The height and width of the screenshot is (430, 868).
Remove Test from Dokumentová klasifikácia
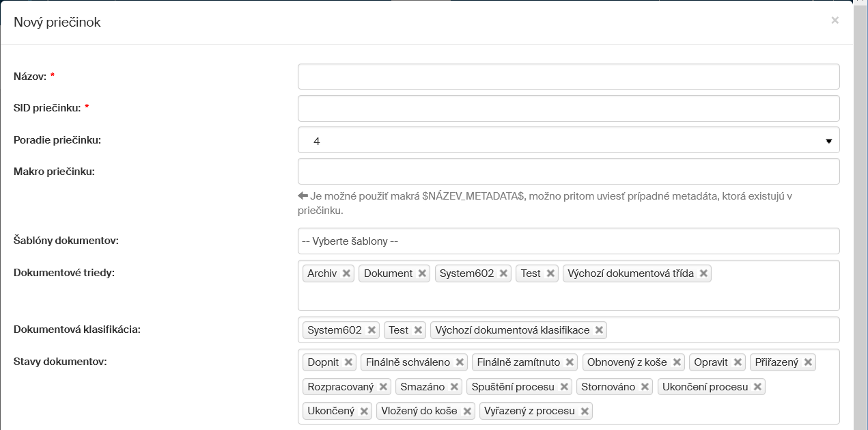[418, 330]
